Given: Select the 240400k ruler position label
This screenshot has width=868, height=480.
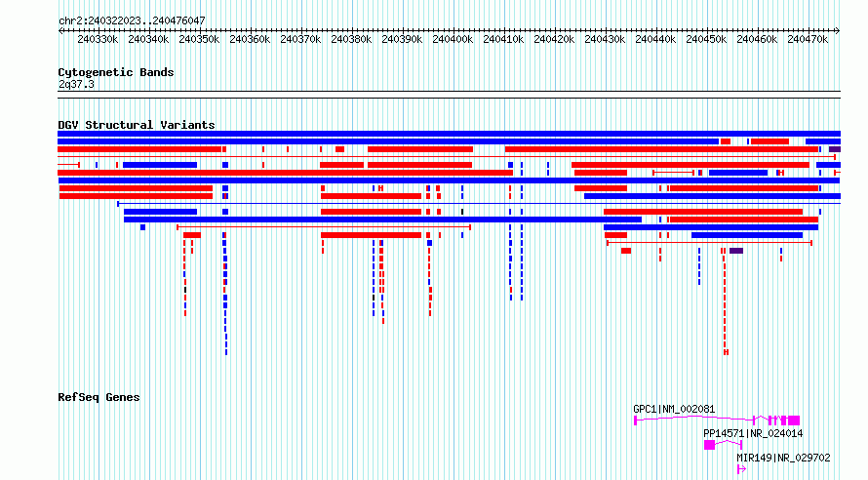Looking at the screenshot, I should pyautogui.click(x=453, y=39).
